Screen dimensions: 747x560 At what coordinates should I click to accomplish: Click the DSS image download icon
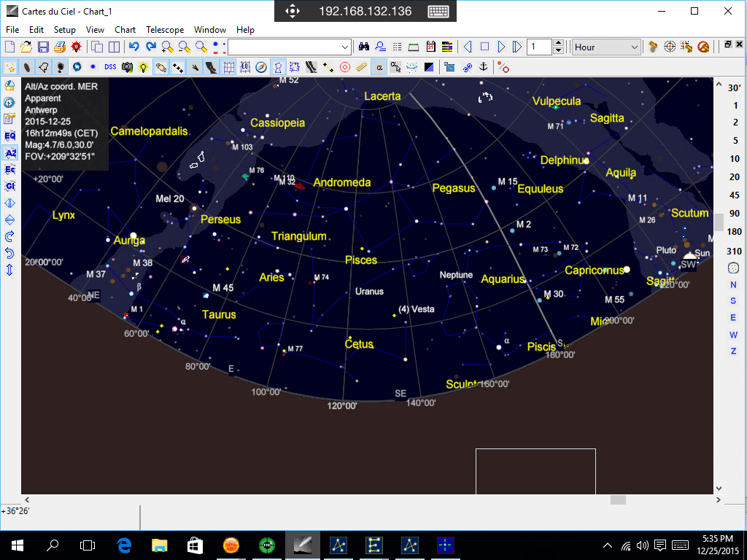click(110, 67)
